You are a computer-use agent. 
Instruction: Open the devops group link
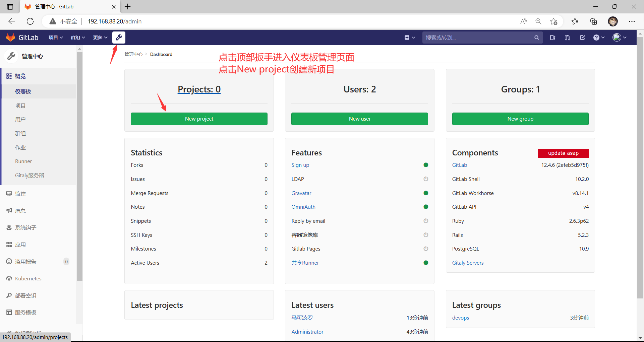point(460,318)
